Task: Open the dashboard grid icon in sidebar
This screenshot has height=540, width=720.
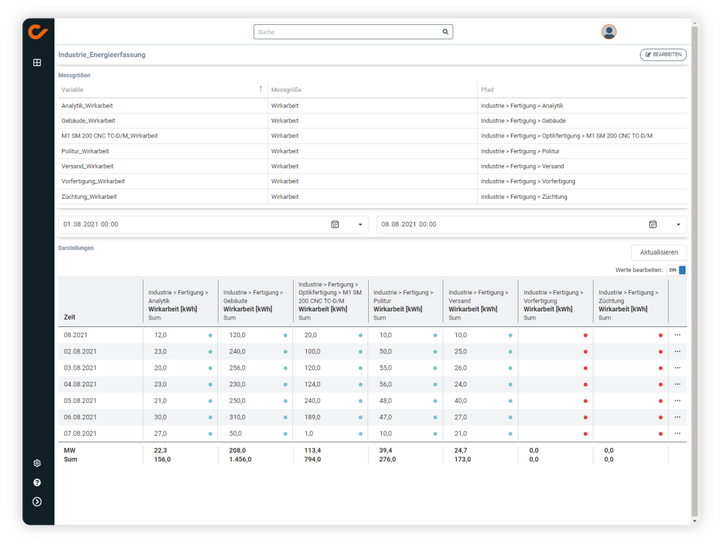Action: click(x=37, y=62)
